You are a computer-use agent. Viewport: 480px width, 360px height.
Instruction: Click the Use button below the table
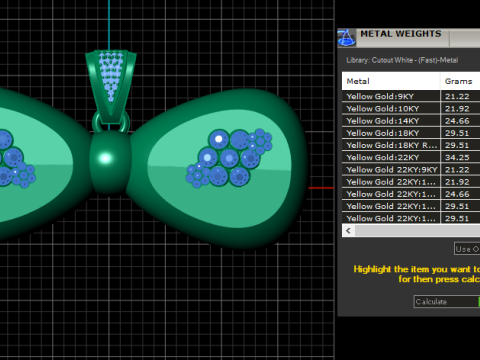[x=467, y=249]
